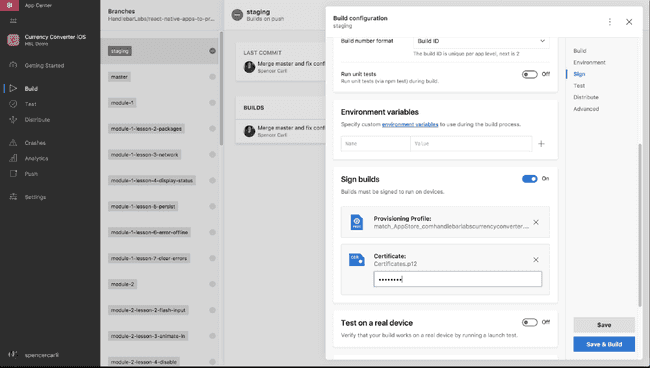The width and height of the screenshot is (650, 368).
Task: Click the Save & Build button
Action: coord(604,344)
